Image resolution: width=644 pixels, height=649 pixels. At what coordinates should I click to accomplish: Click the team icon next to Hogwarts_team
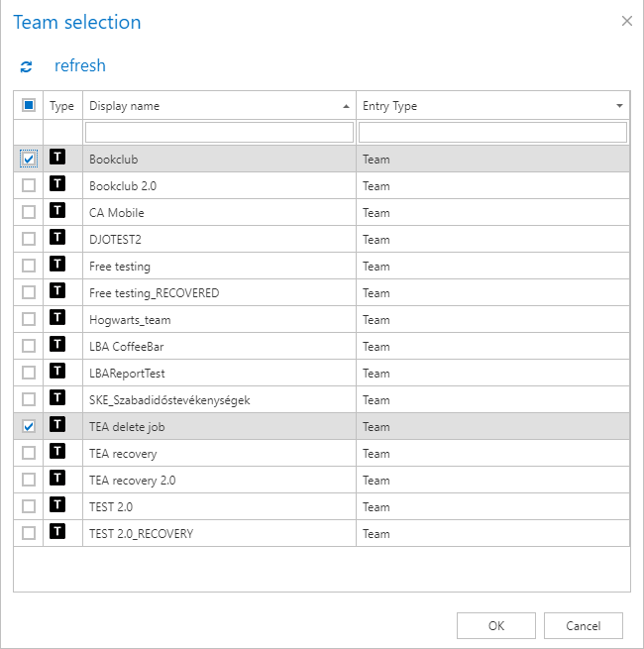pos(57,318)
